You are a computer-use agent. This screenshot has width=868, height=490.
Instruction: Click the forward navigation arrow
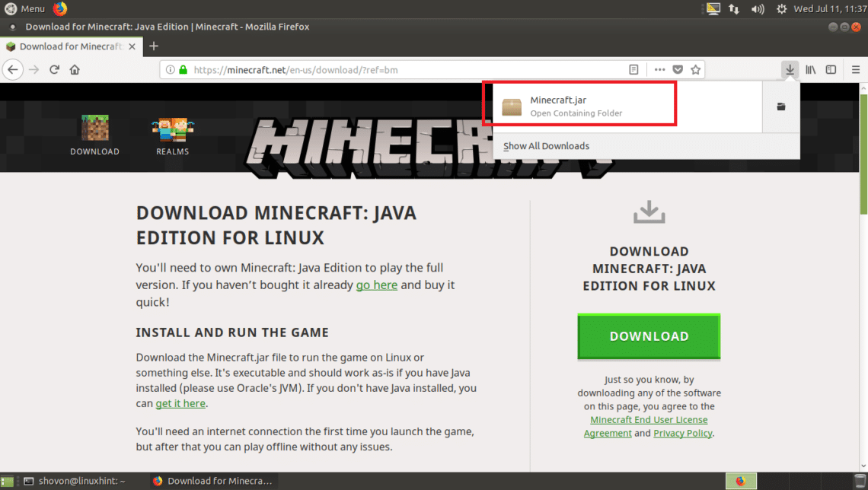point(34,70)
